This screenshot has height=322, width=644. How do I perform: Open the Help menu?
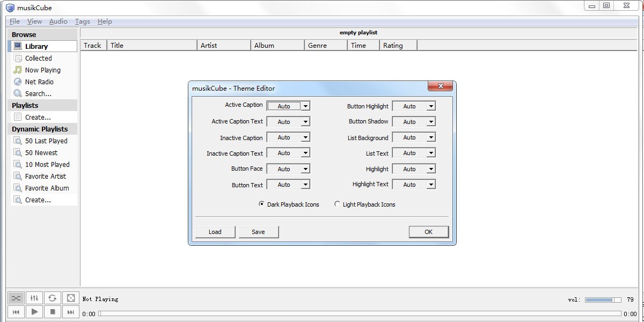105,21
